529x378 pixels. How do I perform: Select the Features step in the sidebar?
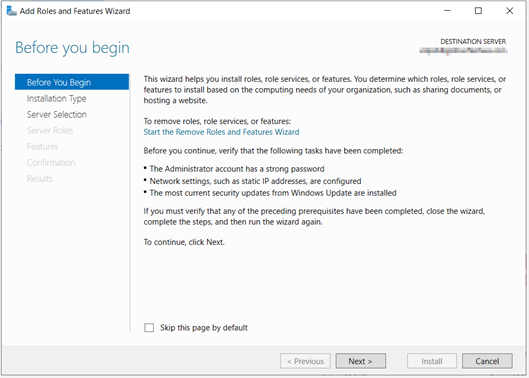coord(43,146)
